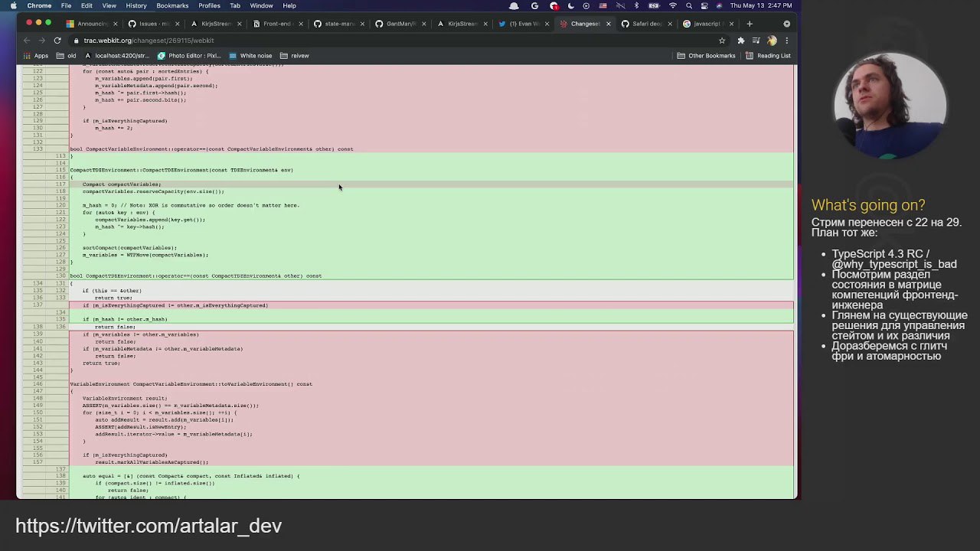Image resolution: width=980 pixels, height=551 pixels.
Task: Open Spotlight search in menu bar
Action: [690, 5]
